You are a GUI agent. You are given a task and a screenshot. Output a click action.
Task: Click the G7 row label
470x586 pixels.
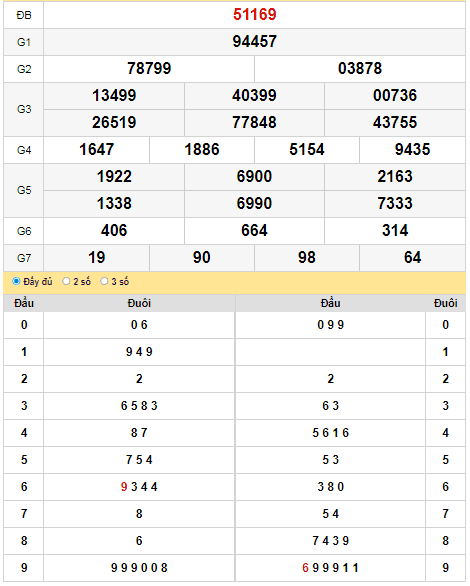tap(24, 258)
